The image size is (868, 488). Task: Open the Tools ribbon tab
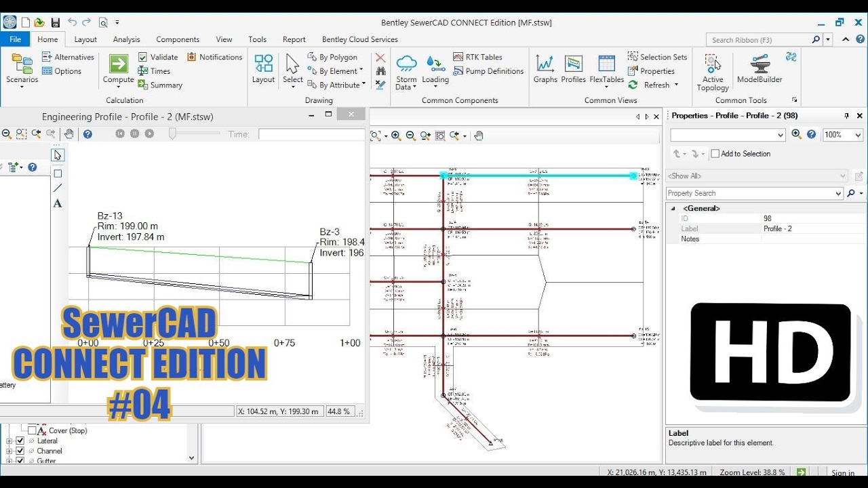click(258, 39)
